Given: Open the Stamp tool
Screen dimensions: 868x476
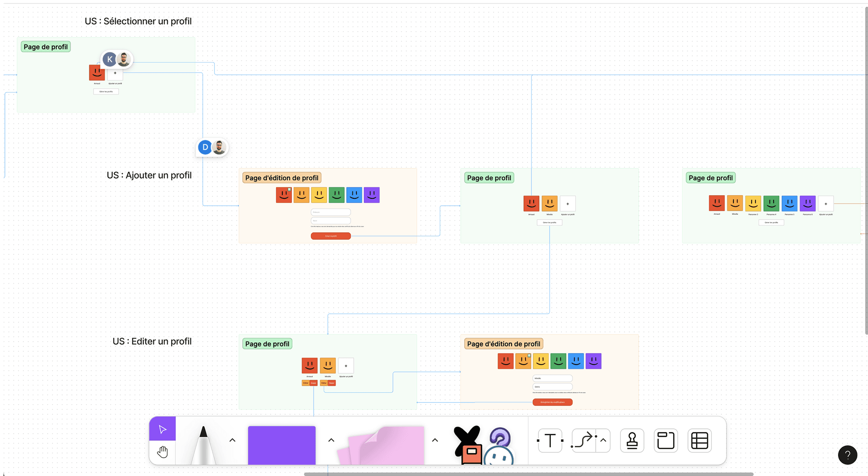Looking at the screenshot, I should 632,440.
